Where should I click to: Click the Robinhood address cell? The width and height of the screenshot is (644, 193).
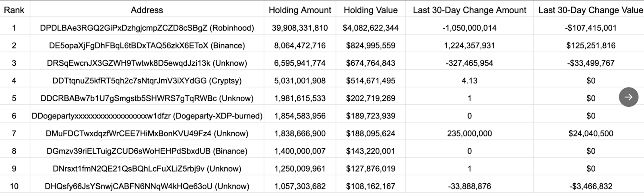147,28
